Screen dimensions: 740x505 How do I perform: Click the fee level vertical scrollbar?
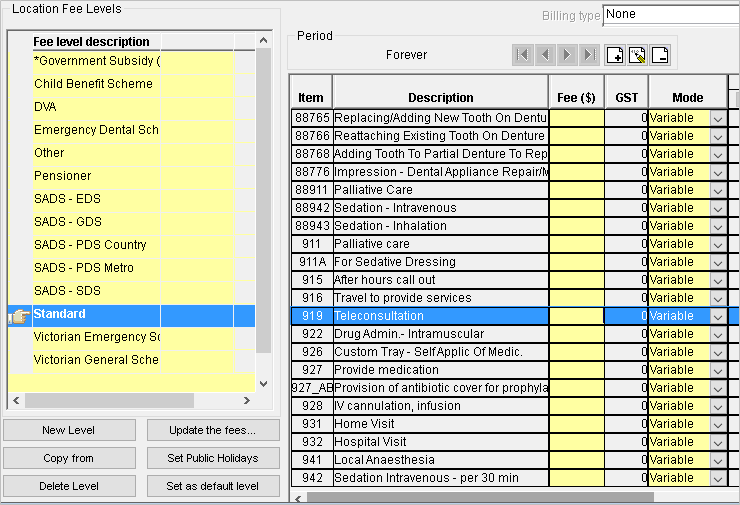point(263,201)
